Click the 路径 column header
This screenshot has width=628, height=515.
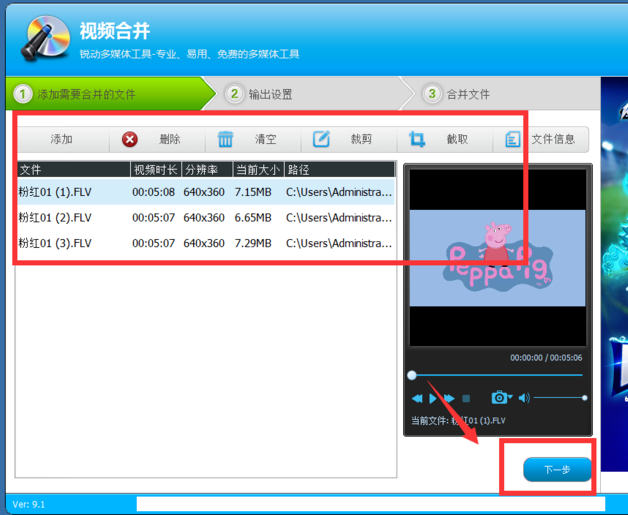click(x=340, y=170)
